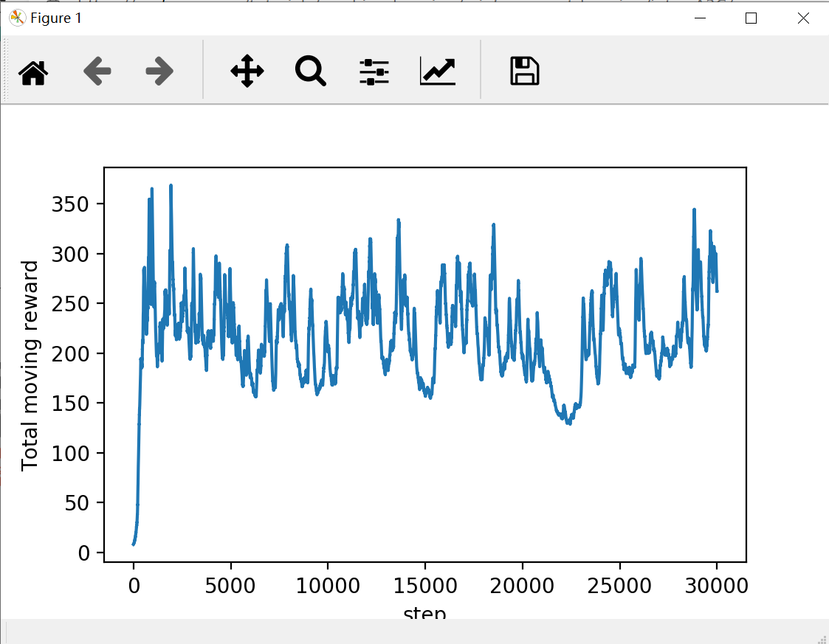Open Edit axis and curve parameters
The height and width of the screenshot is (644, 829).
(x=438, y=71)
